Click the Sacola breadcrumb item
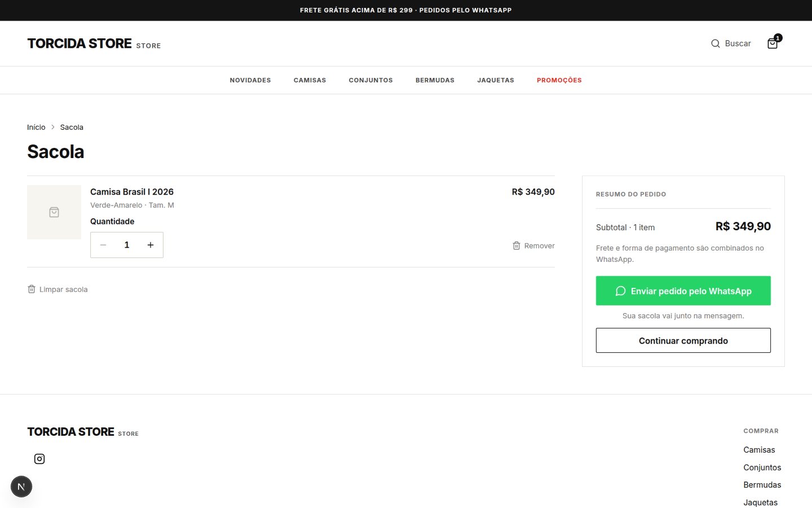This screenshot has width=812, height=508. click(72, 127)
